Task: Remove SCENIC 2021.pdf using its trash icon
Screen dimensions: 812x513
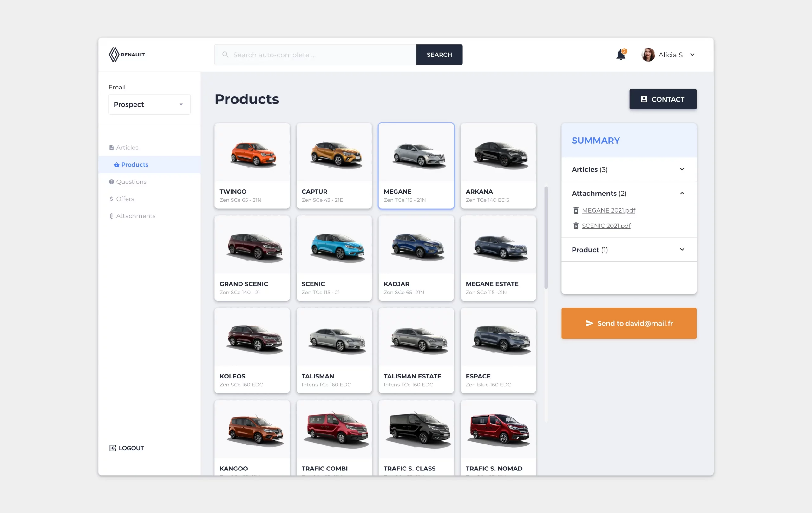Action: [576, 226]
